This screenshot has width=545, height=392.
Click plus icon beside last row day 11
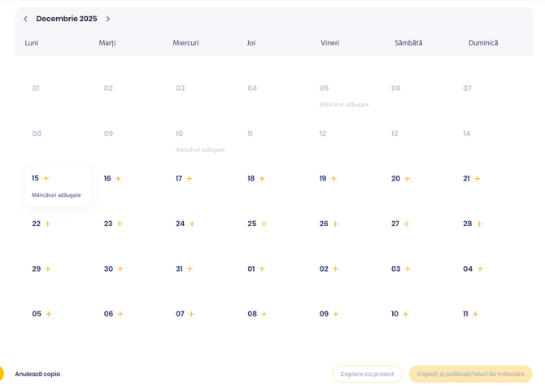point(475,314)
